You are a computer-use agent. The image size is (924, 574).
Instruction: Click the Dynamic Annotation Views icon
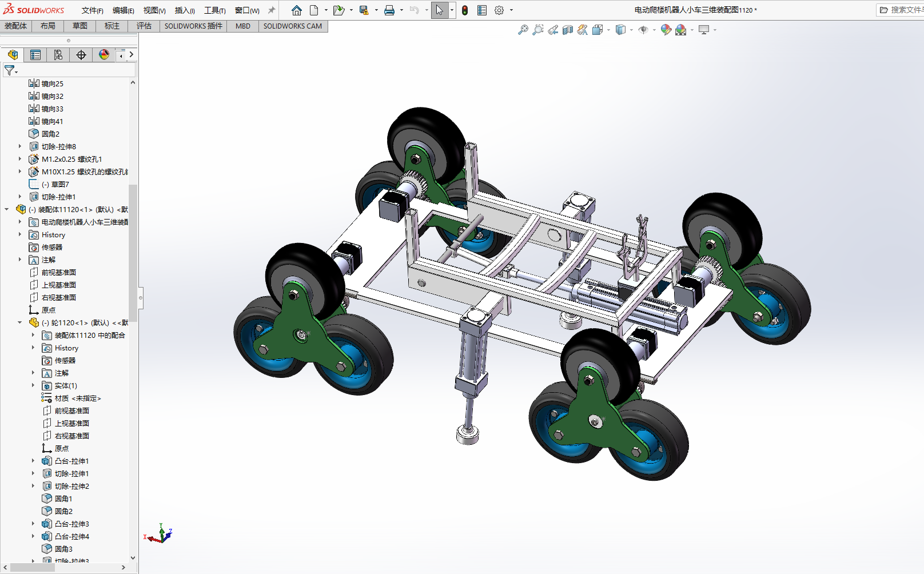click(583, 30)
